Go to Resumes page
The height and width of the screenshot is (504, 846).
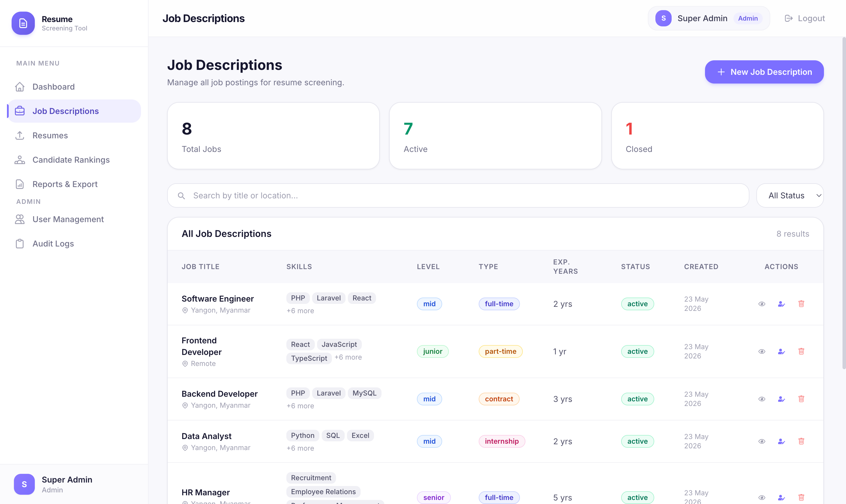[x=74, y=135]
